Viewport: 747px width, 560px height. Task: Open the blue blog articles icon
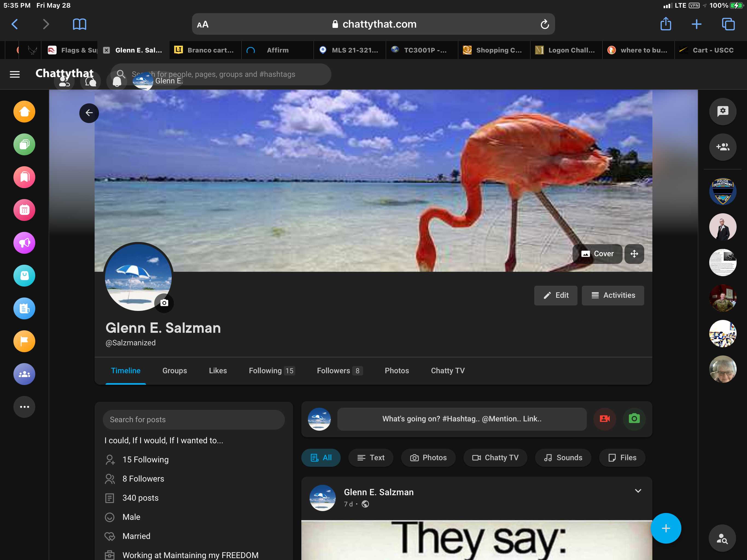pos(24,308)
